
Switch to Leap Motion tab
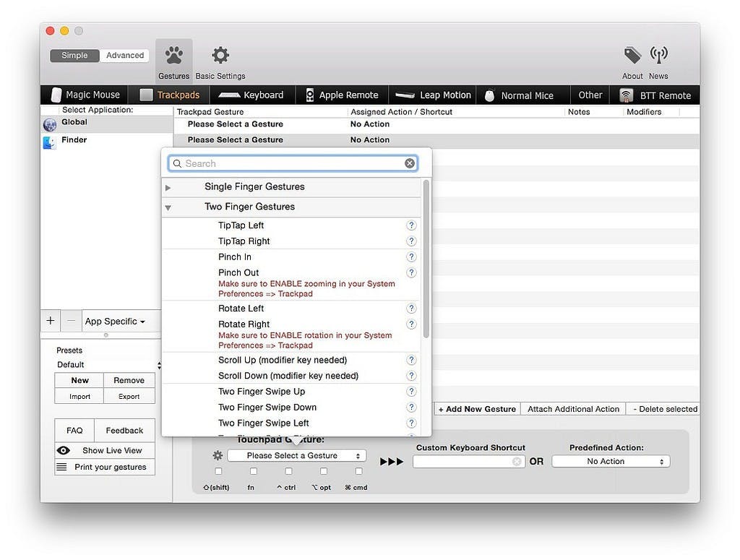tap(433, 95)
